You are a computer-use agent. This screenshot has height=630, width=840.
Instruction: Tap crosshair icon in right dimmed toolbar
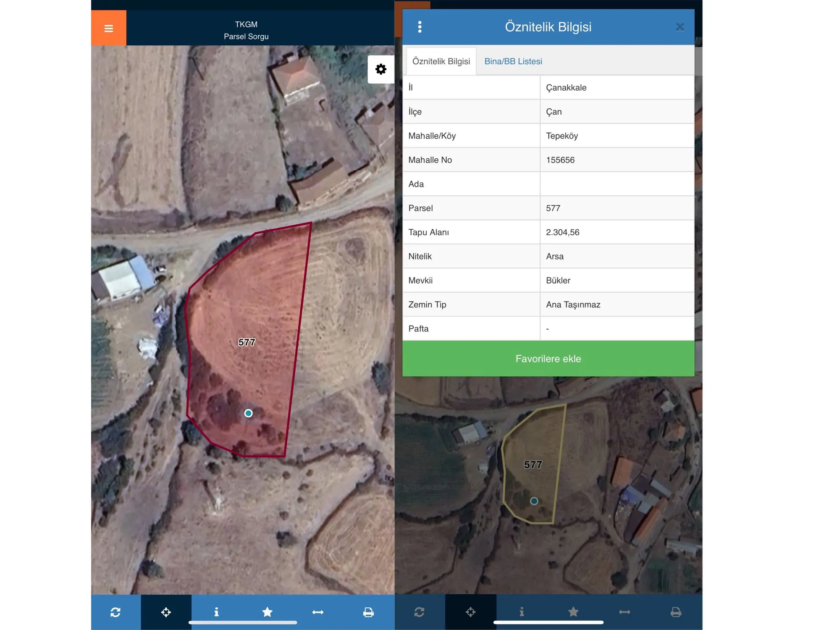pos(470,612)
